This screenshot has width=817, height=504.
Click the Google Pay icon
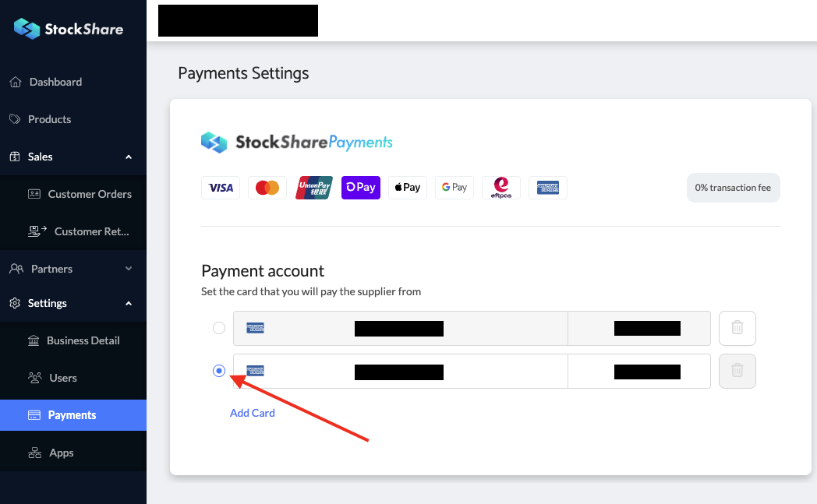454,188
